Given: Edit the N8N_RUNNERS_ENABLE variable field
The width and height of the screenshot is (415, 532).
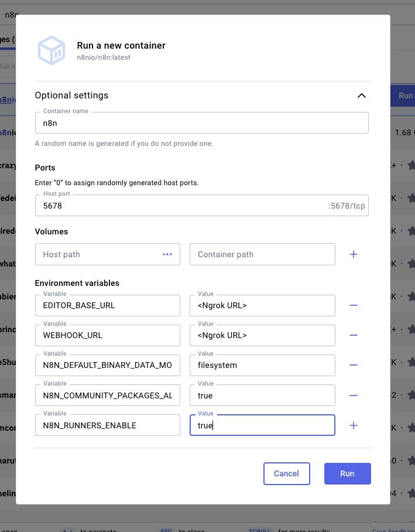Looking at the screenshot, I should (108, 425).
